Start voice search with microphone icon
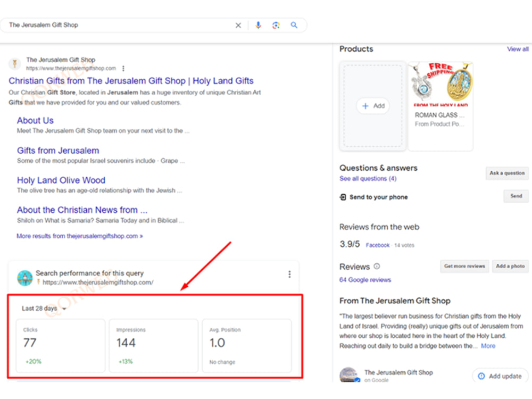Image resolution: width=532 pixels, height=399 pixels. tap(258, 25)
